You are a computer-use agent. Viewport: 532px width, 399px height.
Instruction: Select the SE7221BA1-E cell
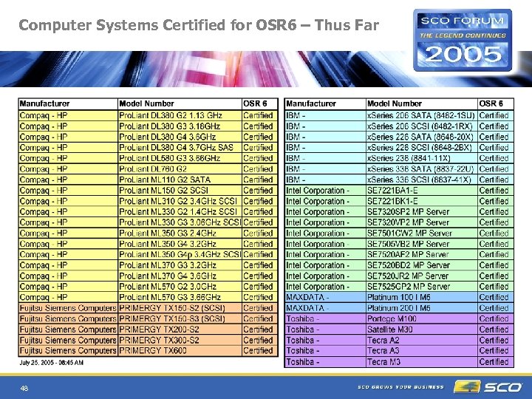pos(422,191)
